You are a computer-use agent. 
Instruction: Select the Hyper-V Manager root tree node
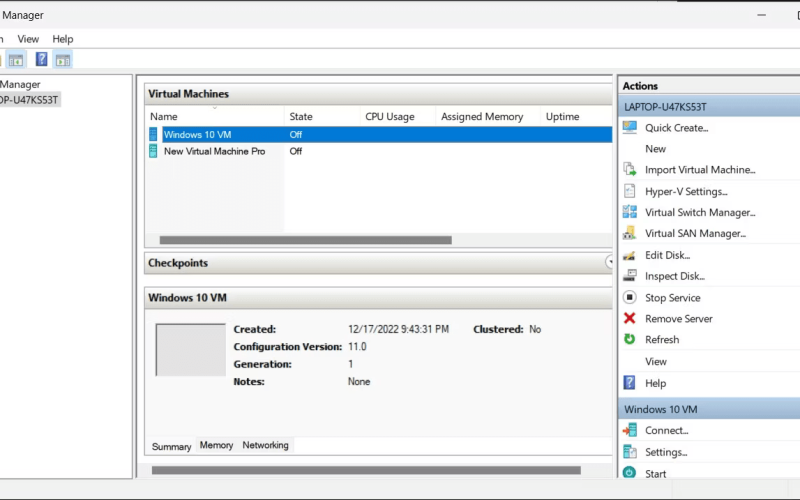click(20, 84)
